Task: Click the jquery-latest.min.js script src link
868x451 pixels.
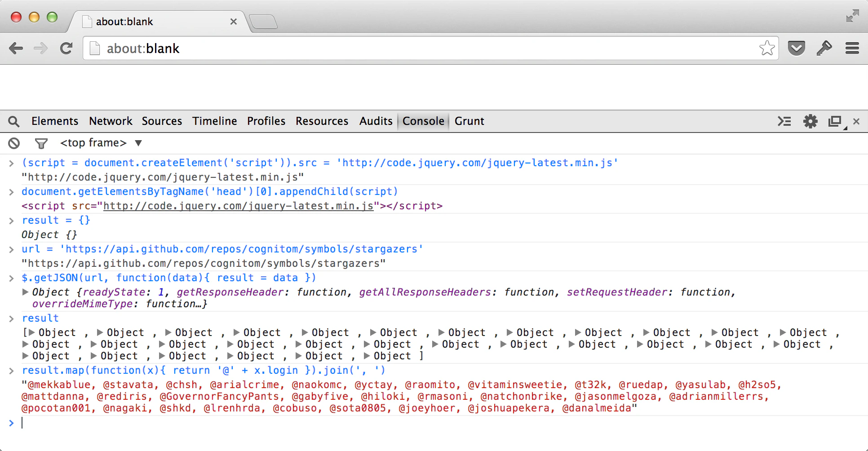Action: pos(238,206)
